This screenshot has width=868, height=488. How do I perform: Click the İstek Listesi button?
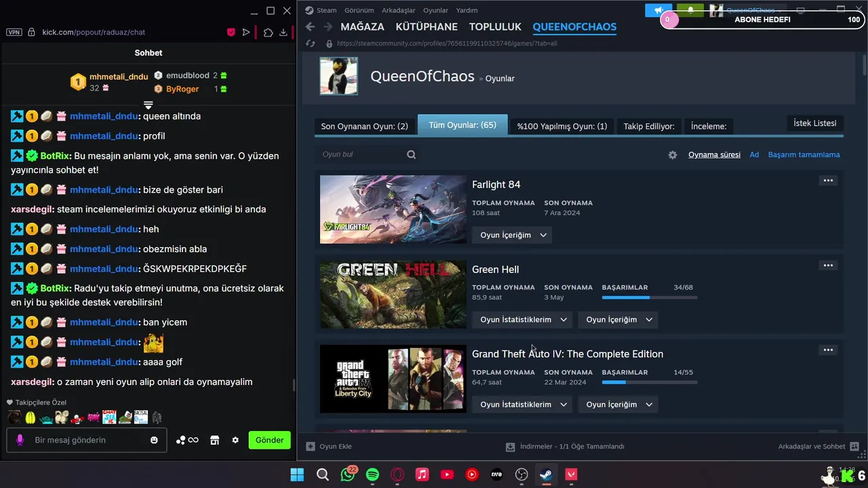click(815, 123)
